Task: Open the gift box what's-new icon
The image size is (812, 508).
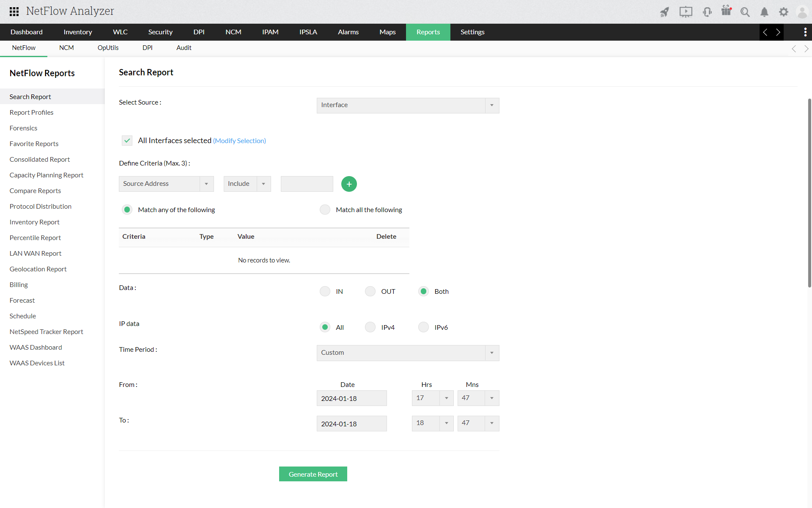Action: [726, 11]
